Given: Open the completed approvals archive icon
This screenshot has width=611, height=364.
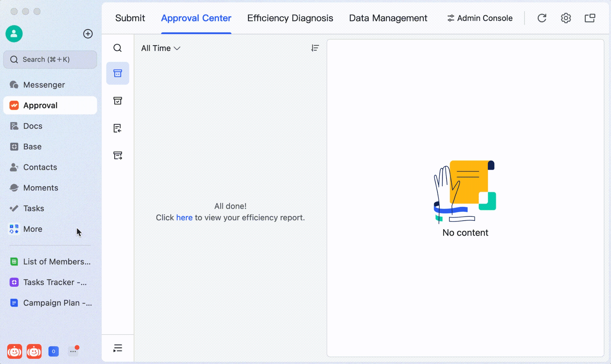Looking at the screenshot, I should tap(118, 100).
